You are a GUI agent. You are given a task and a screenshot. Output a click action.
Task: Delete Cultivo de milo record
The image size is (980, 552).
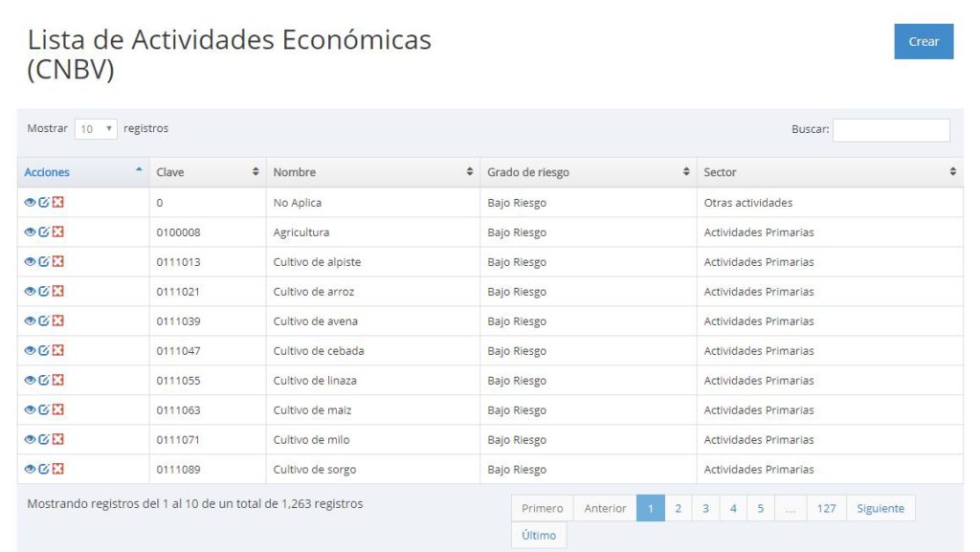(58, 439)
